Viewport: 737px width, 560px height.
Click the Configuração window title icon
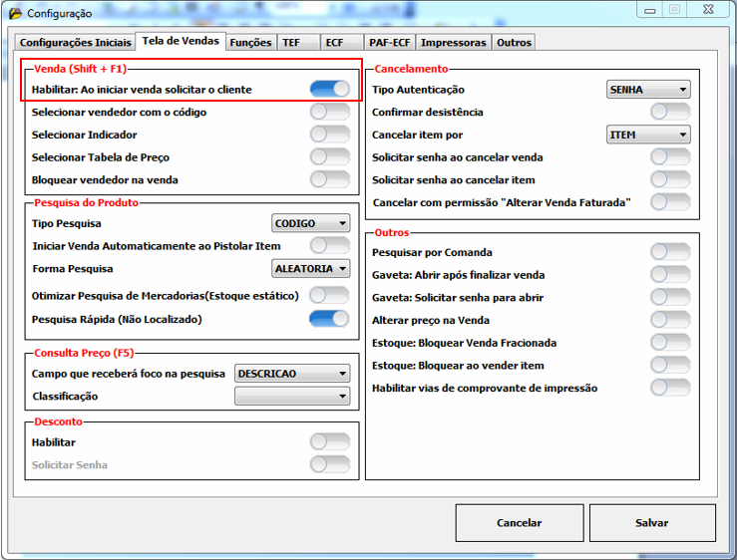(14, 13)
